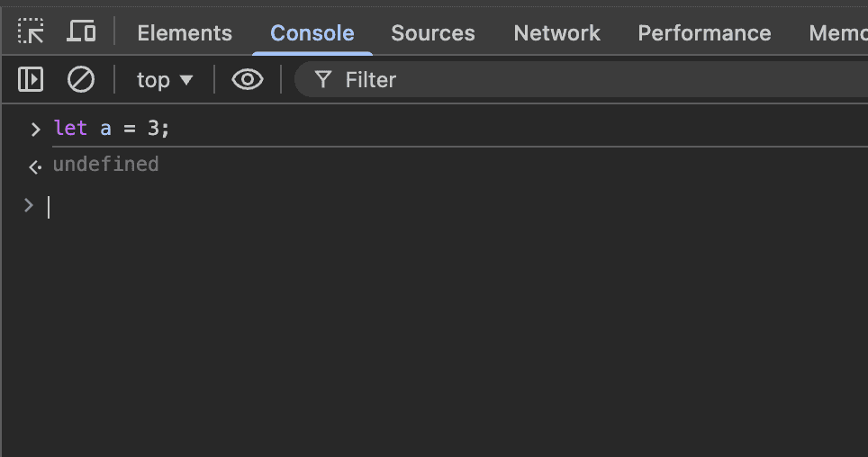This screenshot has width=868, height=457.
Task: Click the empty console prompt input line
Action: click(360, 207)
